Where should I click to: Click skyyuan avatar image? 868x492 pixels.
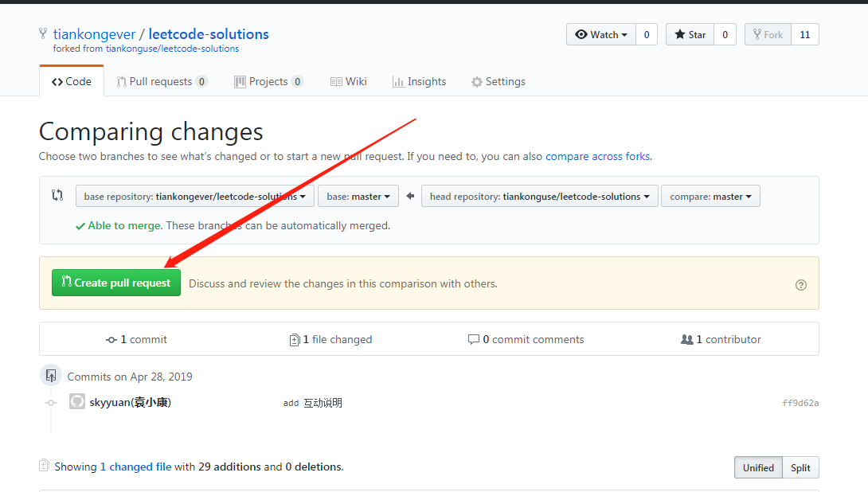point(77,401)
